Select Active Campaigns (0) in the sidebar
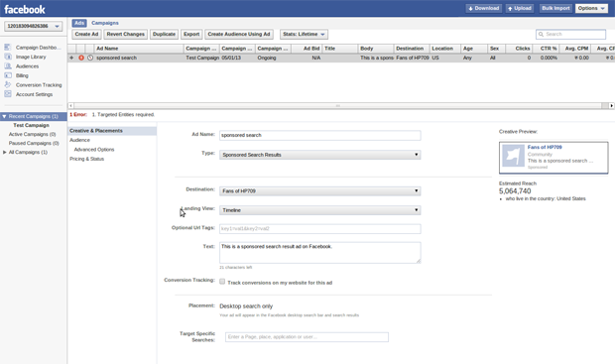615x364 pixels. (32, 134)
